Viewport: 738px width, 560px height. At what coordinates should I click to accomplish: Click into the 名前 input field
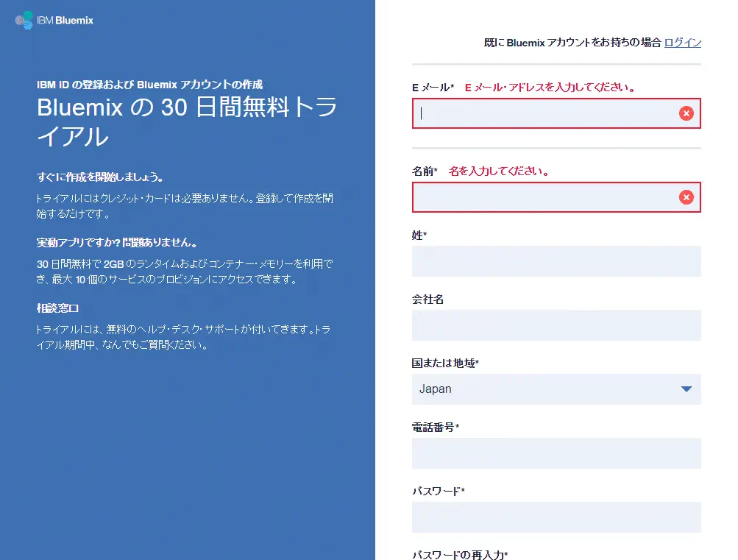[x=544, y=197]
